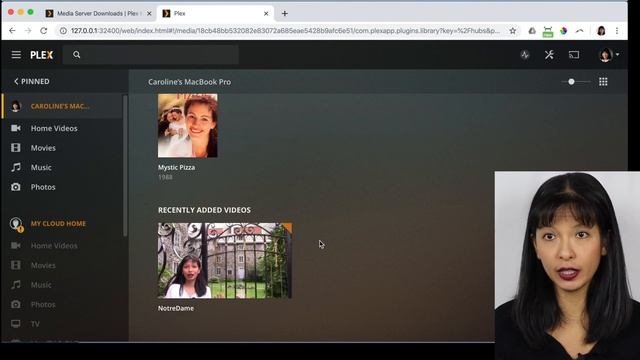Click the colorful pinwheel extension icon
The image size is (640, 360).
tap(564, 31)
